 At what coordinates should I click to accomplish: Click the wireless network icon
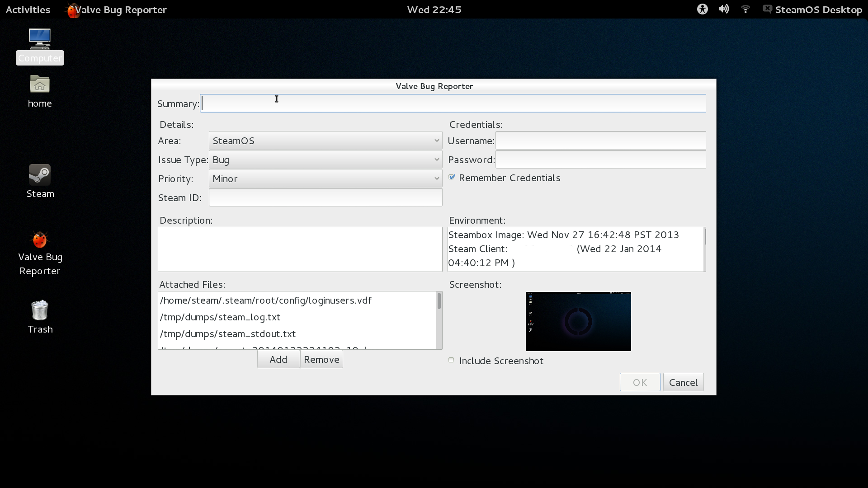pos(745,9)
